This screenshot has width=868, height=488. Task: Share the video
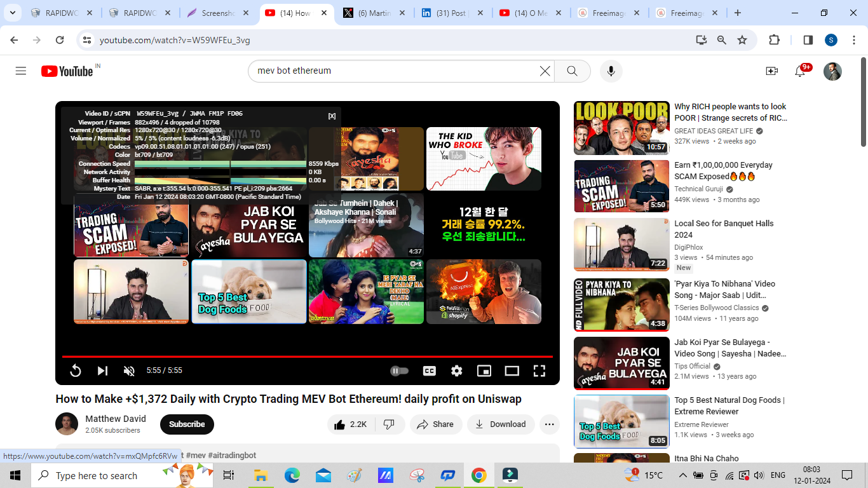click(436, 424)
